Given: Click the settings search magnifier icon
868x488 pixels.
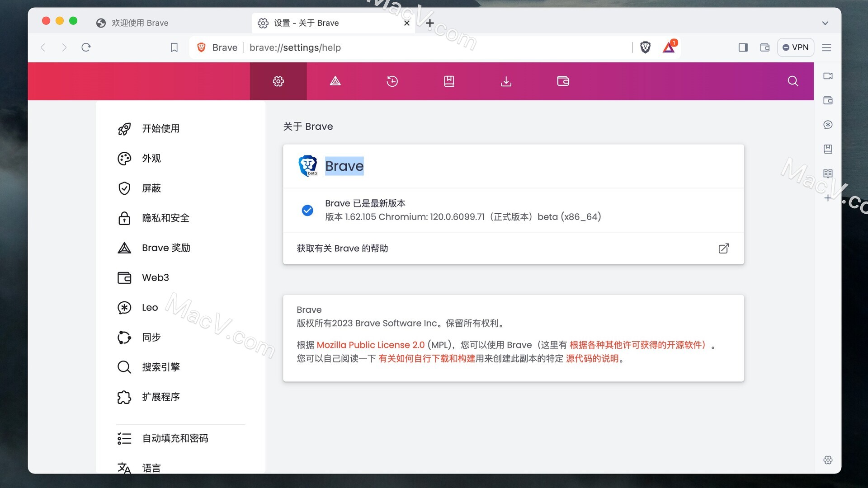Looking at the screenshot, I should [793, 81].
